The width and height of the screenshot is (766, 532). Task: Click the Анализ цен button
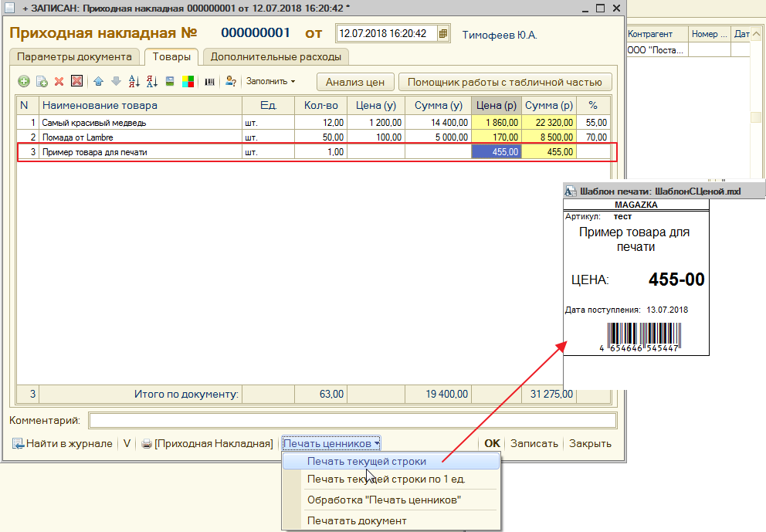click(x=355, y=82)
